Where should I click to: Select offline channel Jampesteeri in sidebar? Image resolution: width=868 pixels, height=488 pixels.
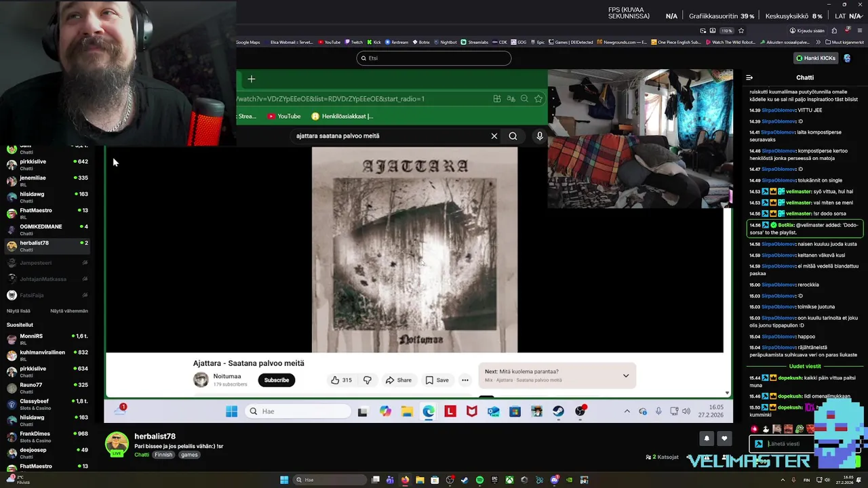[x=46, y=262]
